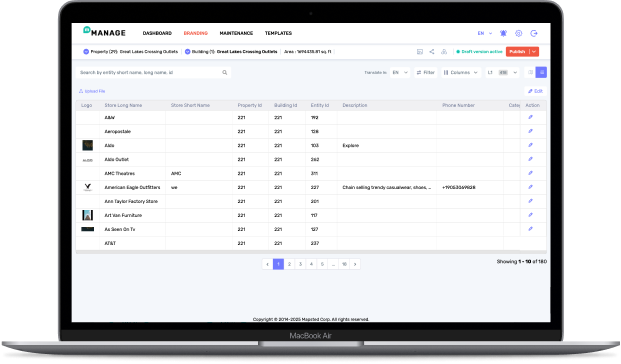621x364 pixels.
Task: Open the Publish dropdown arrow
Action: (x=534, y=51)
